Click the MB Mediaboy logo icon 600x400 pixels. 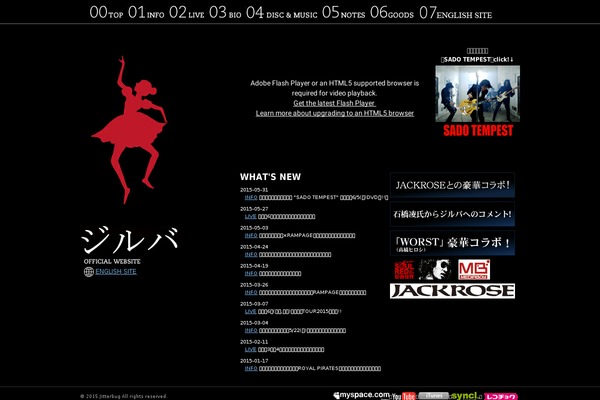[474, 269]
